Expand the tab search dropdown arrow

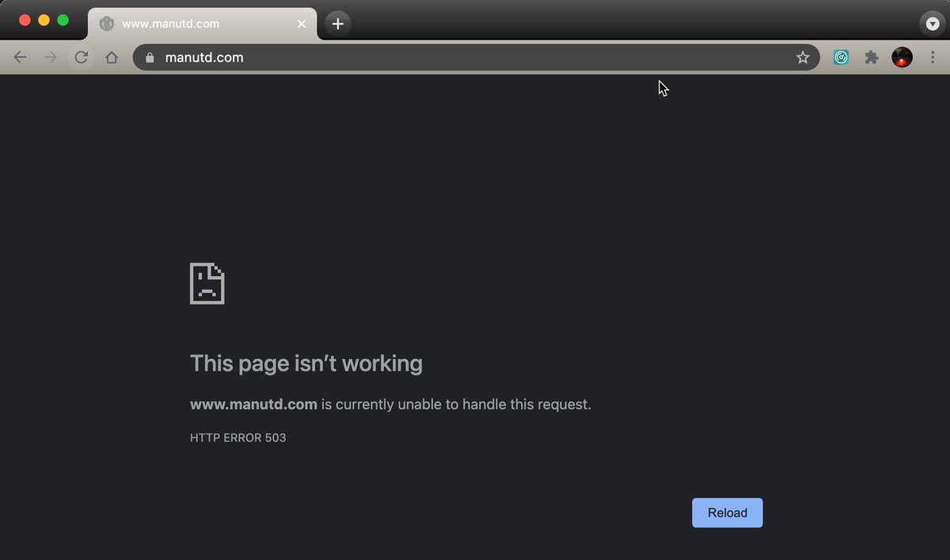(x=932, y=24)
